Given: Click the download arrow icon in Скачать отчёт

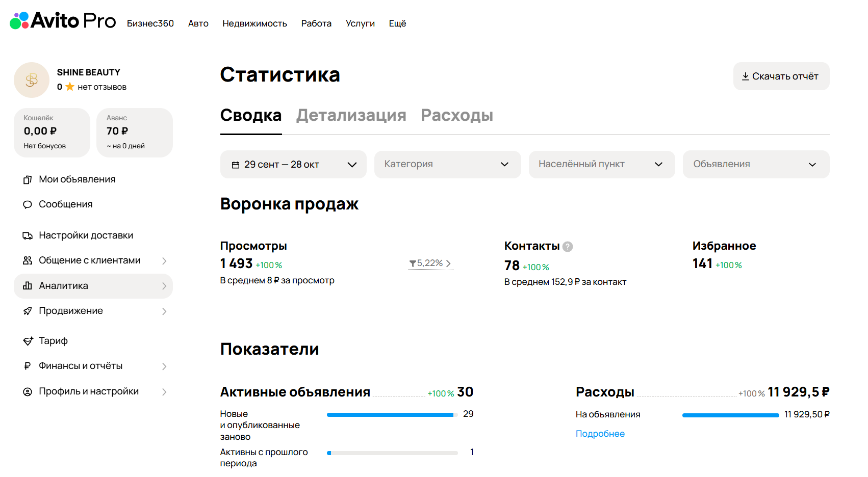Looking at the screenshot, I should 746,76.
